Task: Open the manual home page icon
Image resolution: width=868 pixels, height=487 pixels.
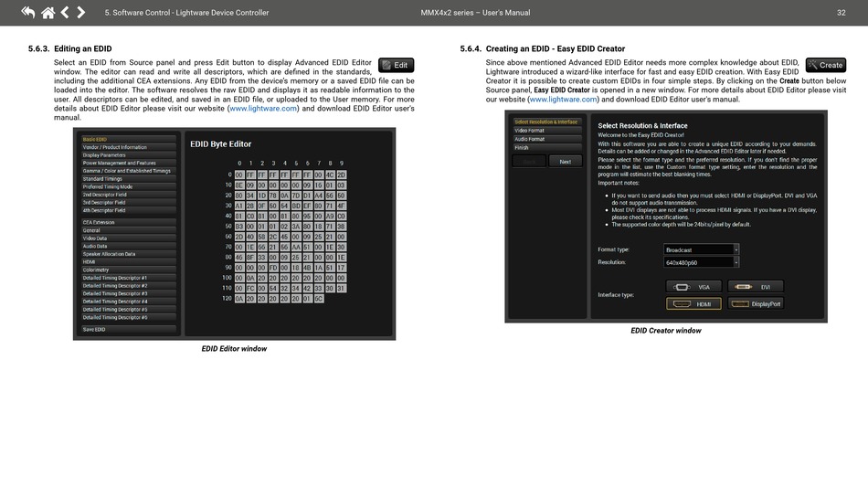Action: pos(48,12)
